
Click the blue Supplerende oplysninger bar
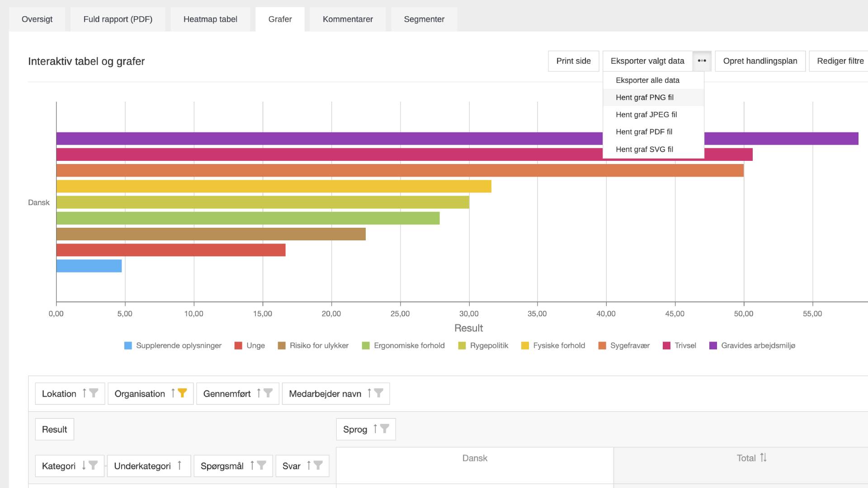point(89,266)
